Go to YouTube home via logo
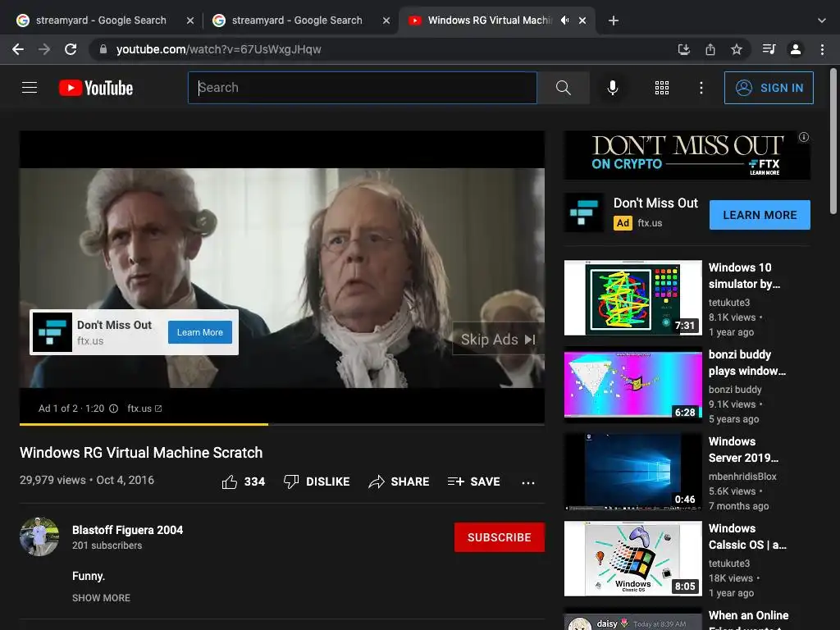 96,88
